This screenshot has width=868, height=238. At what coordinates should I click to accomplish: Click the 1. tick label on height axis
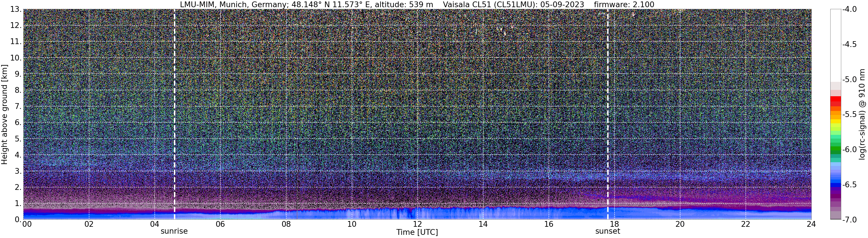[x=18, y=203]
